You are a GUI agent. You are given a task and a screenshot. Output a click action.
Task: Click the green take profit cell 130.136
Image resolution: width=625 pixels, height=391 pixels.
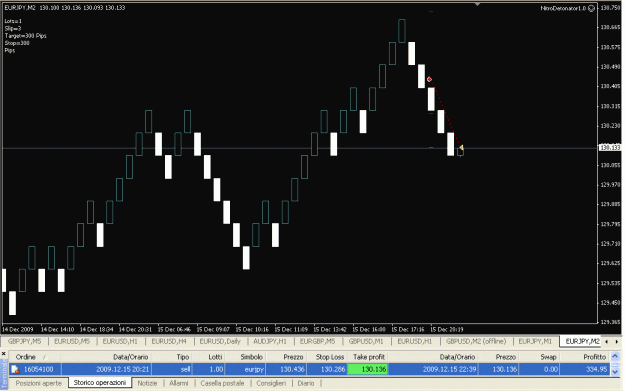(368, 369)
